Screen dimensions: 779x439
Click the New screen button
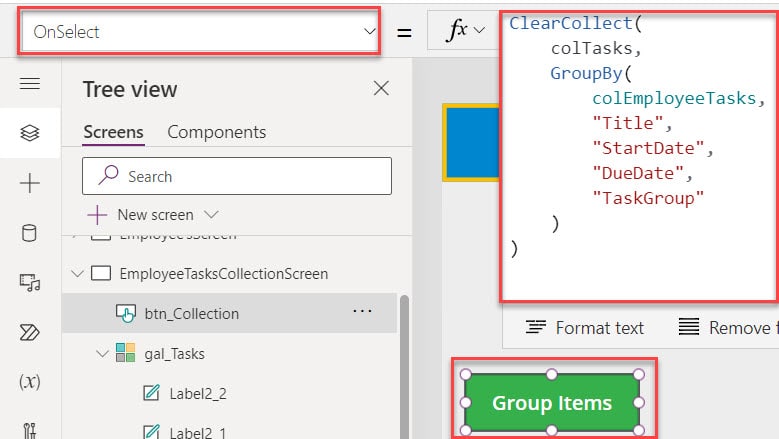click(153, 215)
